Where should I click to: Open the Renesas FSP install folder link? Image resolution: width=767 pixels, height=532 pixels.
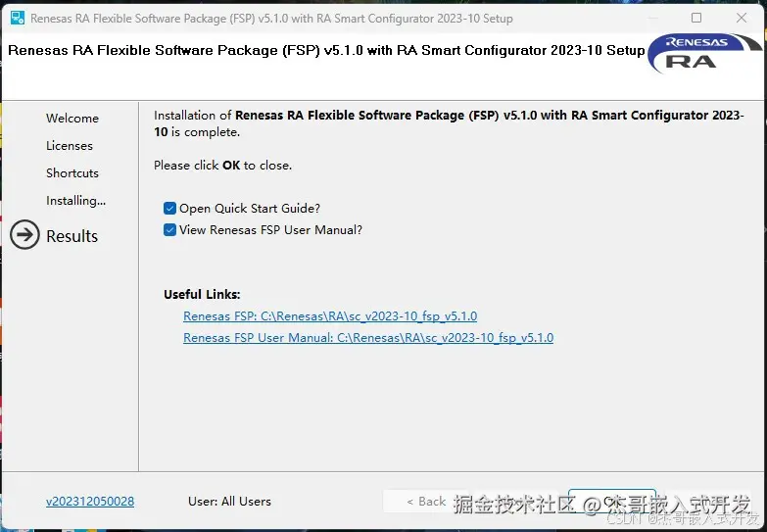[330, 316]
